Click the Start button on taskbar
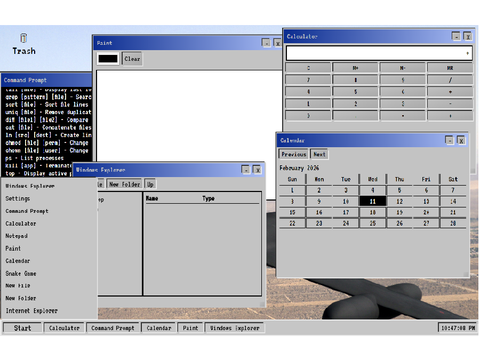 tap(22, 328)
